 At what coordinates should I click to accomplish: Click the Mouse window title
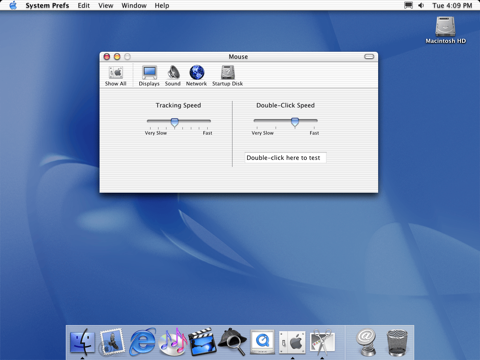point(238,57)
